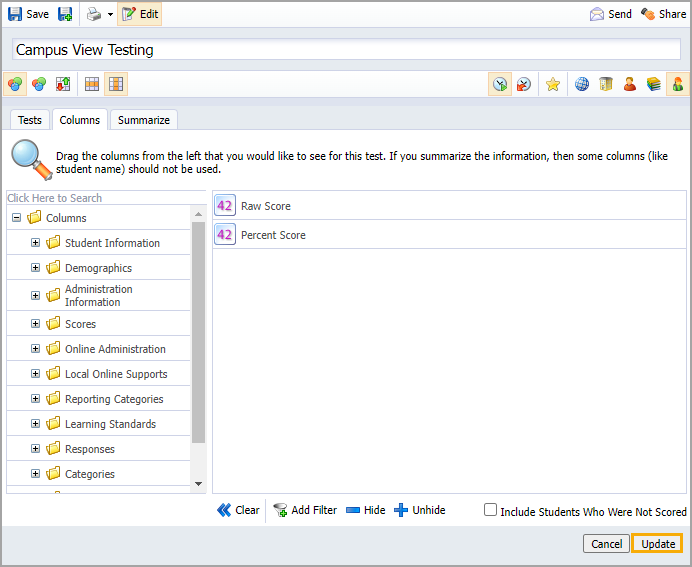This screenshot has height=567, width=692.
Task: Select the column-highlighted table layout icon
Action: click(116, 84)
